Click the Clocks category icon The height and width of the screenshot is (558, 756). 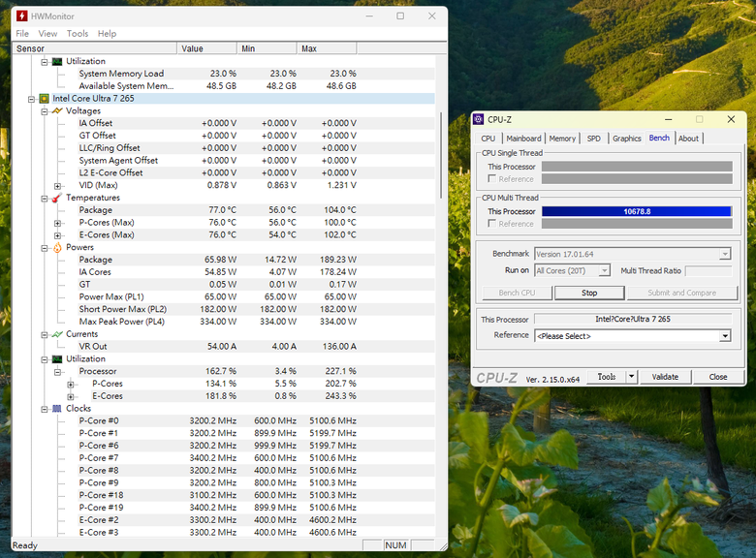click(57, 409)
